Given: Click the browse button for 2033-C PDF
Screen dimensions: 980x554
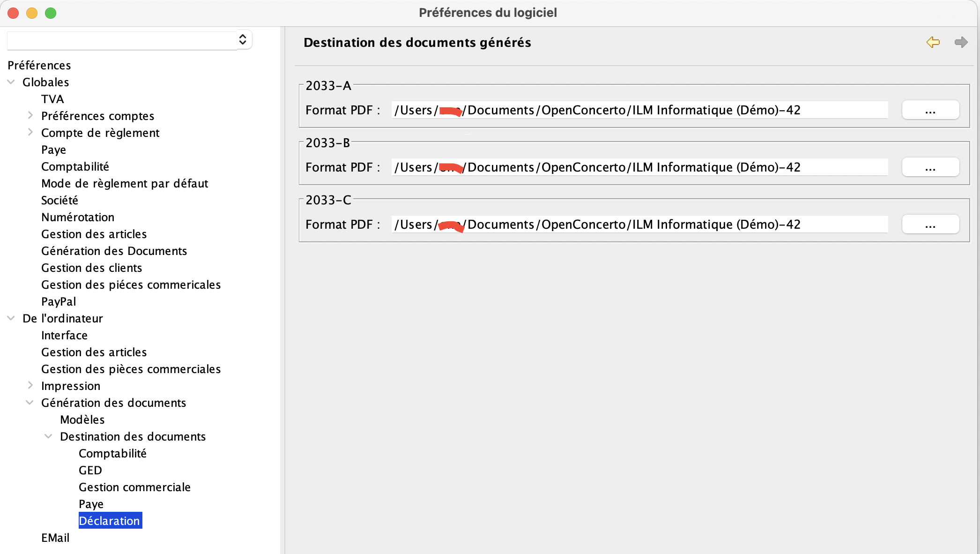Looking at the screenshot, I should tap(931, 224).
